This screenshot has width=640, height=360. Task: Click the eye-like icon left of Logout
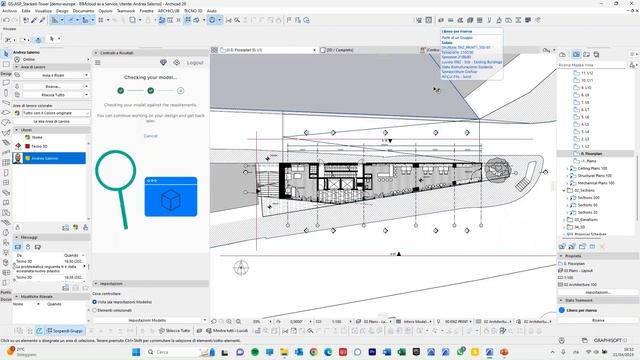176,62
